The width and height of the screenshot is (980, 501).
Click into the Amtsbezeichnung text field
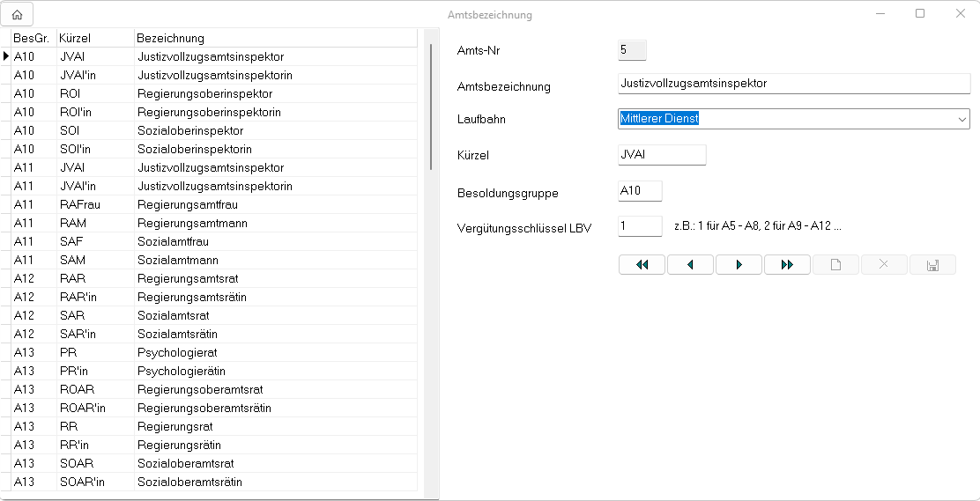pyautogui.click(x=793, y=84)
